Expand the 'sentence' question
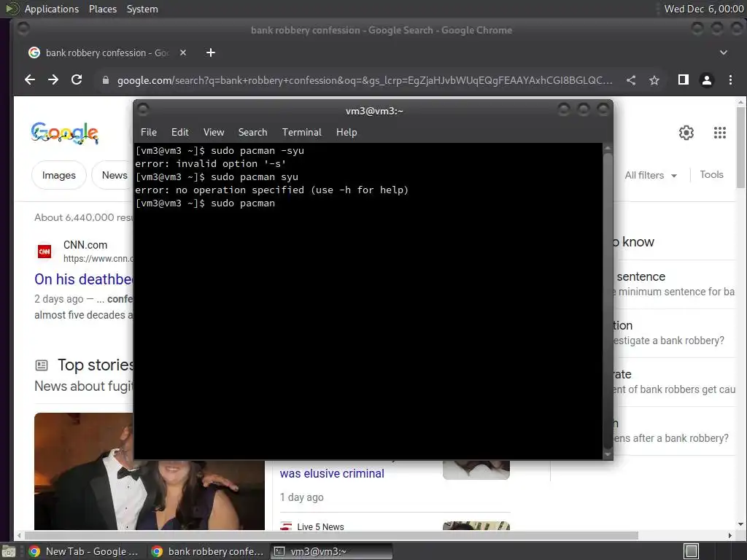This screenshot has height=560, width=747. click(x=675, y=284)
